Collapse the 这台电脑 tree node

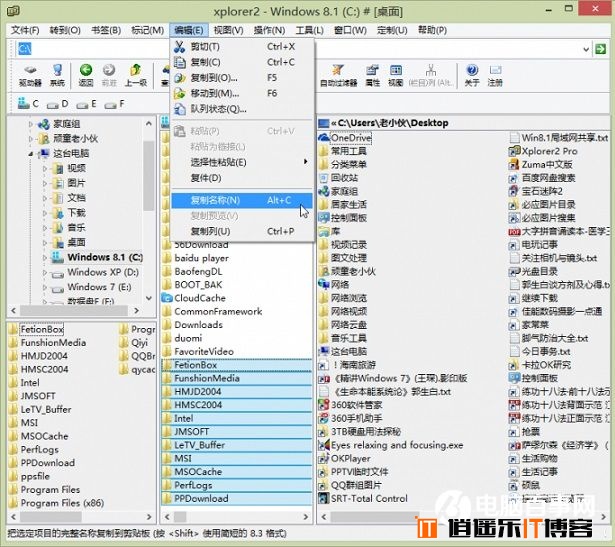click(31, 154)
